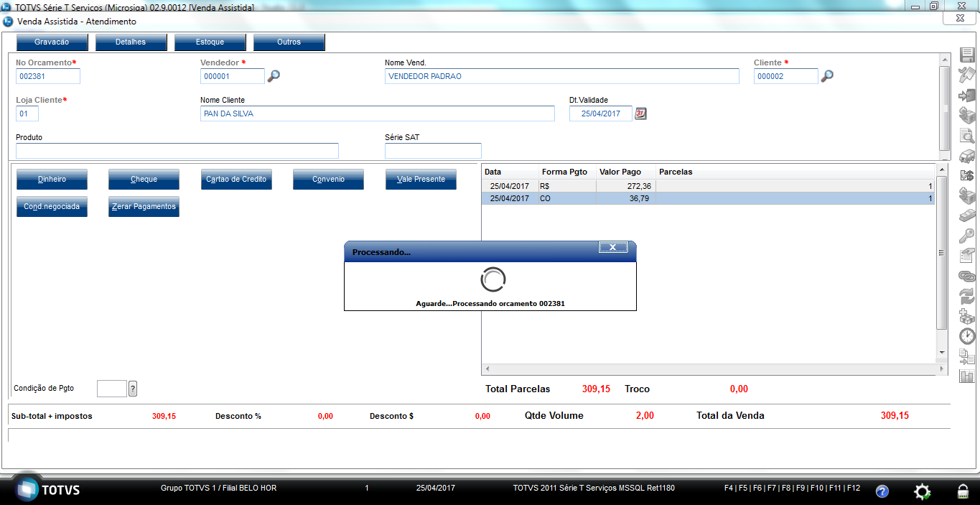Click Grupo TOTVS 1 / Filial BELO HOR text
Viewport: 980px width, 505px height.
tap(218, 488)
